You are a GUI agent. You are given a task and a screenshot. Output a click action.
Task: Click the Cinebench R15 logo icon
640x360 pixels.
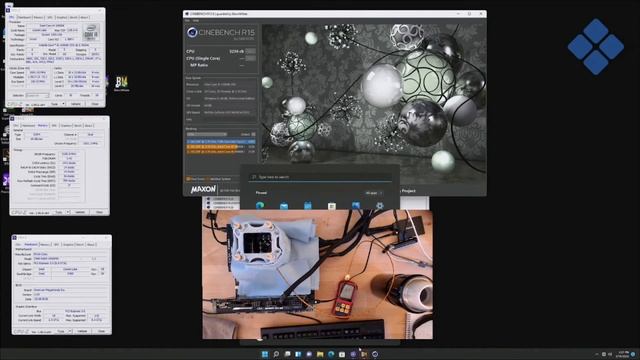click(x=192, y=32)
